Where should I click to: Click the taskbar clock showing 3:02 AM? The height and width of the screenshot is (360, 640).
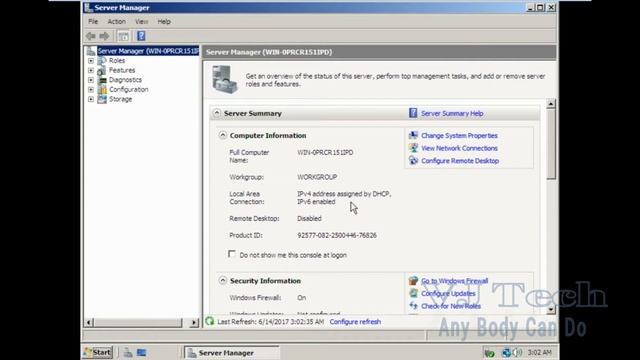(x=539, y=353)
